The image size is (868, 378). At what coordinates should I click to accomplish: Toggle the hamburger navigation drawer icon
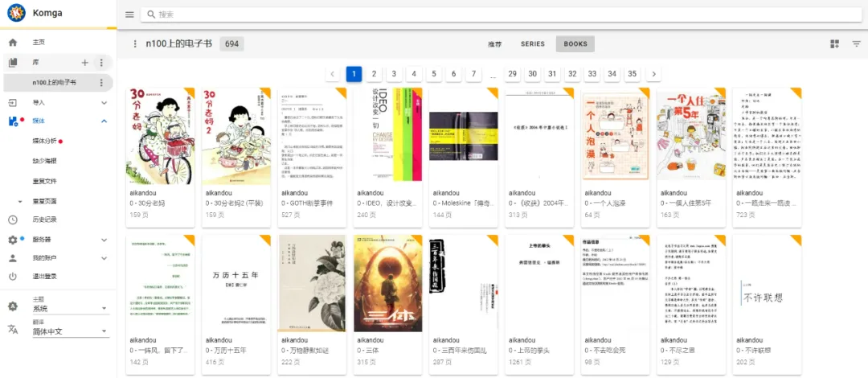129,14
